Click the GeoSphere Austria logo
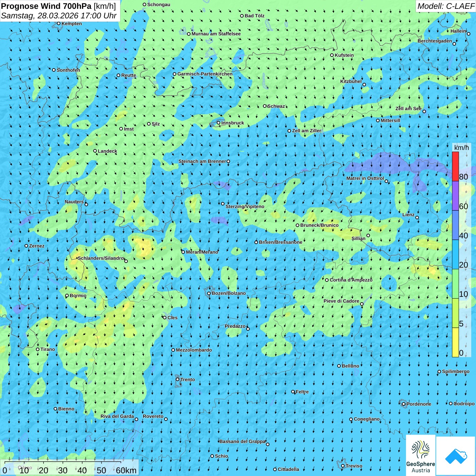This screenshot has height=476, width=476. tap(421, 456)
